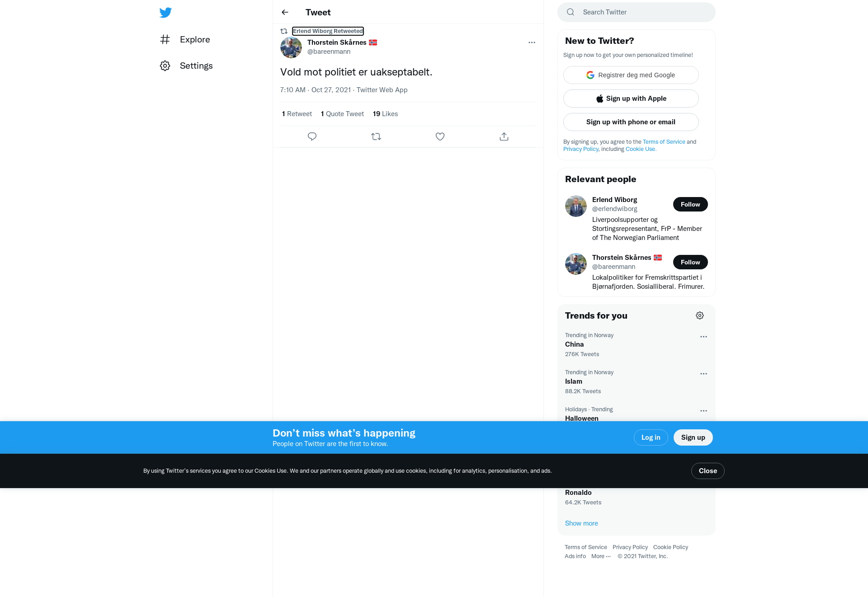Image resolution: width=868 pixels, height=597 pixels.
Task: Click Sign up with Apple
Action: [x=631, y=99]
